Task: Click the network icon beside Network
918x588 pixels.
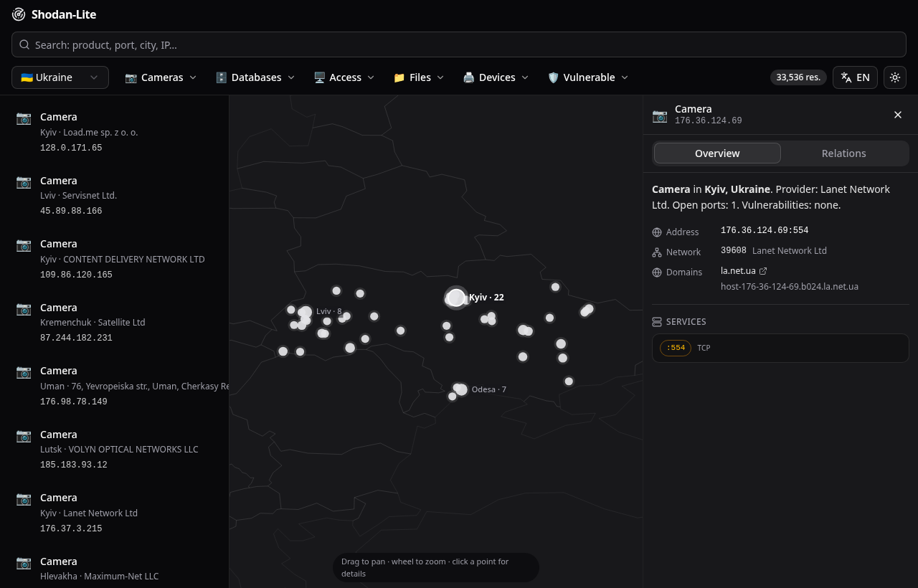Action: click(657, 252)
